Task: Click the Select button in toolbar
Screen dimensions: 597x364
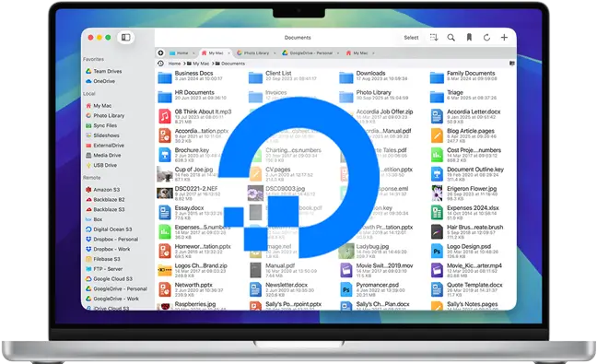Action: [x=411, y=38]
